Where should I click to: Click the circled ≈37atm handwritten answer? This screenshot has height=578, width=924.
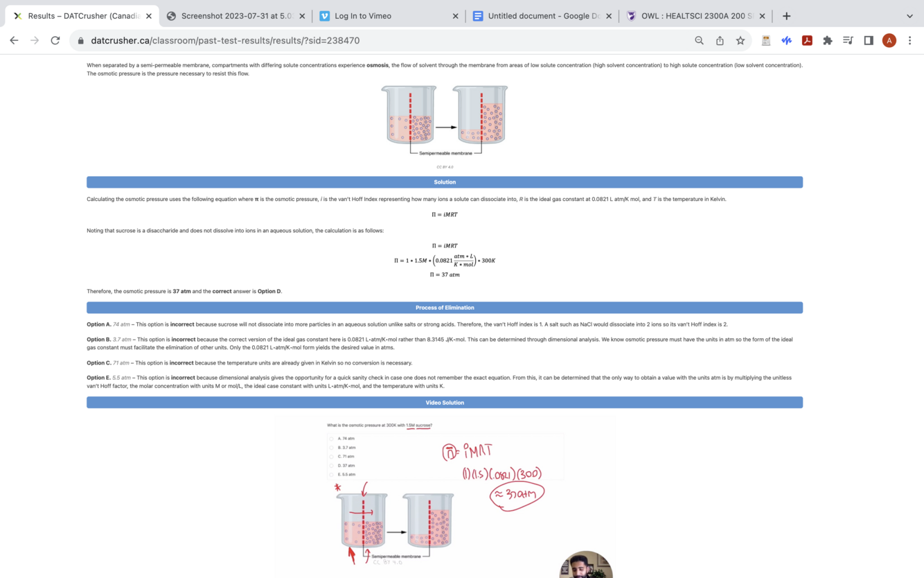pyautogui.click(x=517, y=495)
